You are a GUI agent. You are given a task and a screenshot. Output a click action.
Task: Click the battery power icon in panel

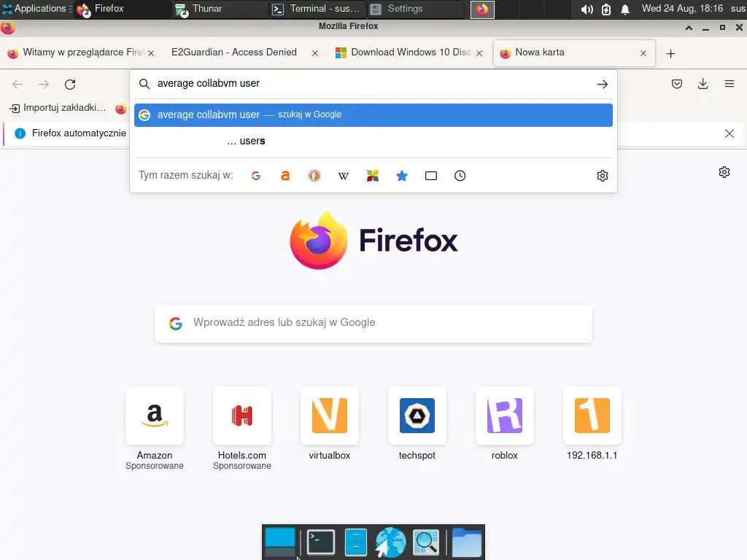click(606, 9)
